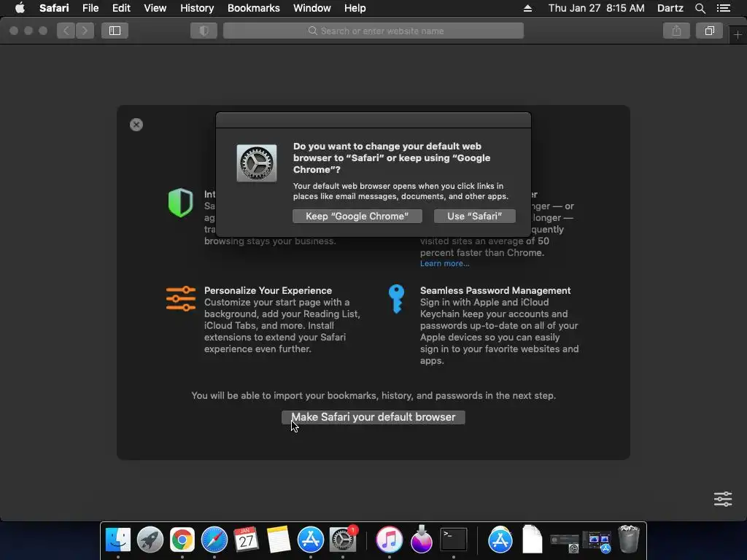This screenshot has width=747, height=560.
Task: Click the blue key password icon
Action: click(396, 298)
